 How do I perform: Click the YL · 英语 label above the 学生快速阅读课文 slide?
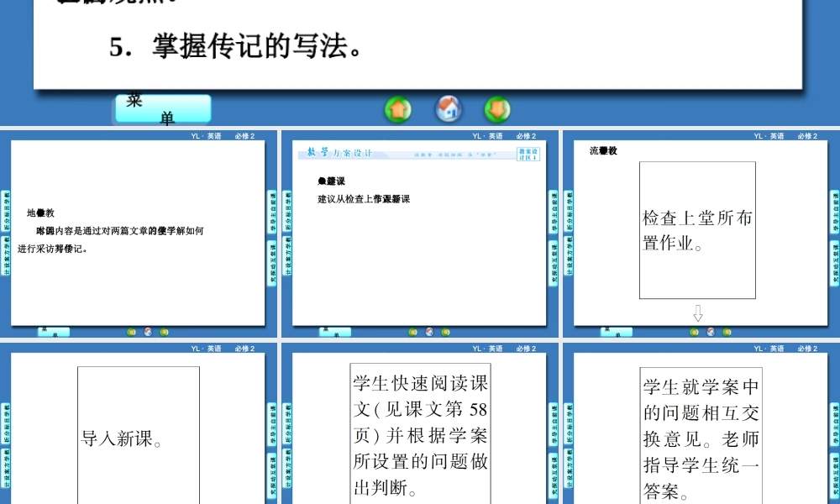point(487,349)
